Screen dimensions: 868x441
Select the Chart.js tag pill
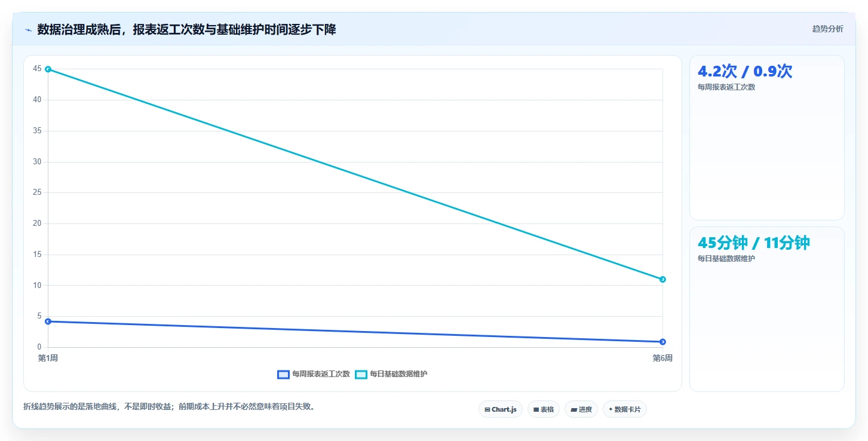pyautogui.click(x=501, y=409)
